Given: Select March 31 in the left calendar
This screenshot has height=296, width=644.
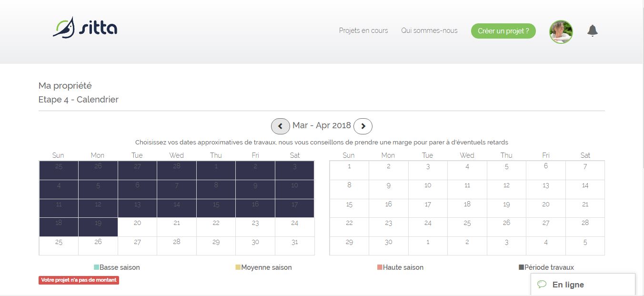Looking at the screenshot, I should [x=295, y=246].
